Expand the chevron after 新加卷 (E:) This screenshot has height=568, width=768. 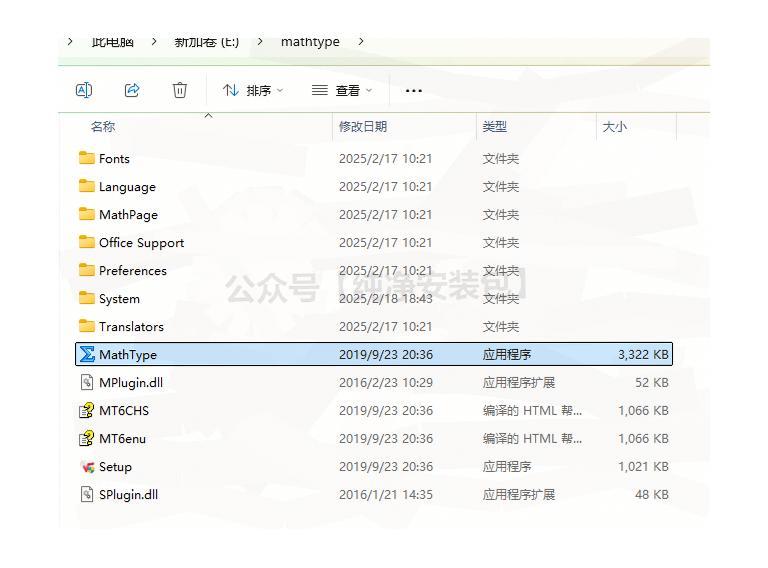260,42
